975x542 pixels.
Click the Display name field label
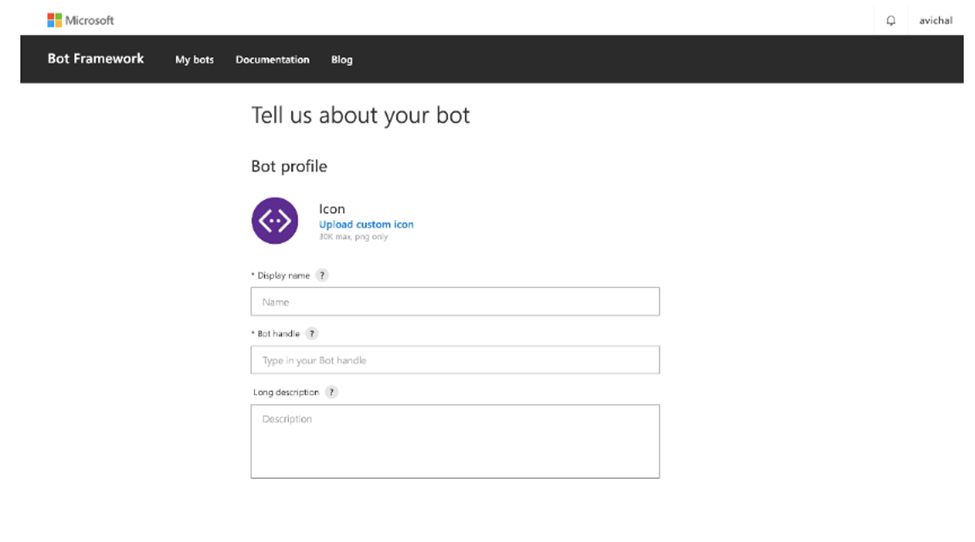pos(282,275)
